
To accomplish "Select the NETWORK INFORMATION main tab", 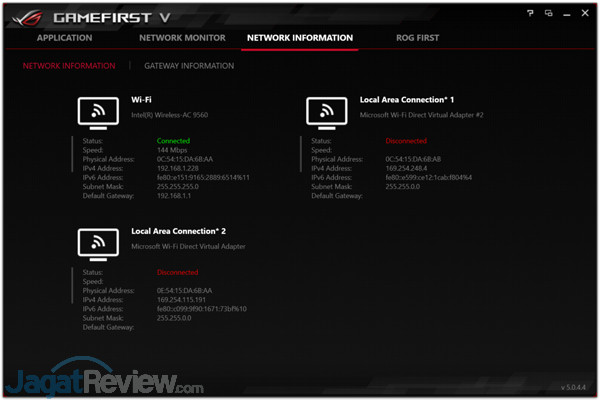I will pos(300,38).
